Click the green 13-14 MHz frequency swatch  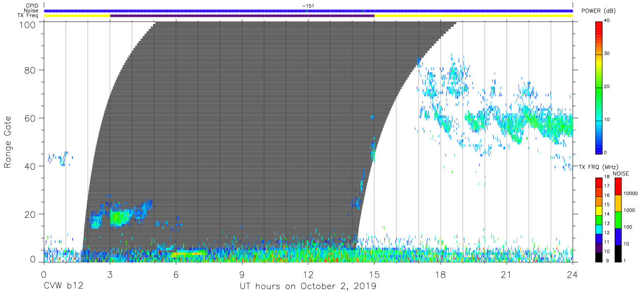598,219
